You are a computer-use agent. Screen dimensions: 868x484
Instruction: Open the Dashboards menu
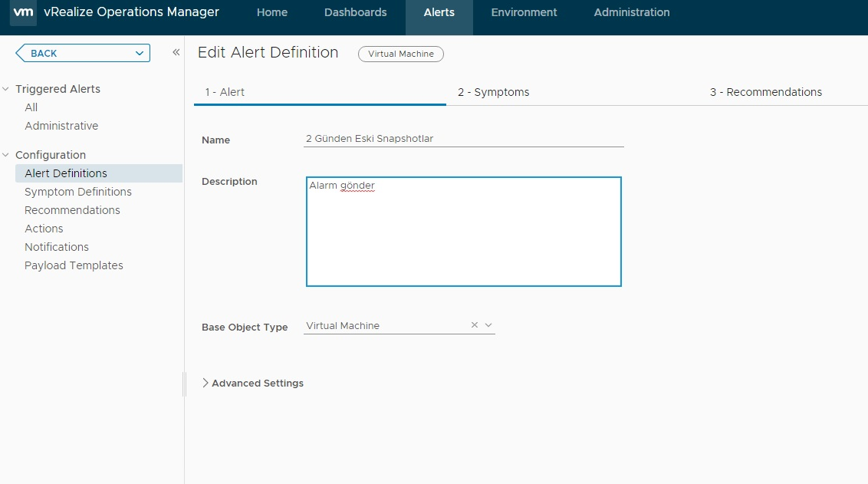(x=355, y=12)
